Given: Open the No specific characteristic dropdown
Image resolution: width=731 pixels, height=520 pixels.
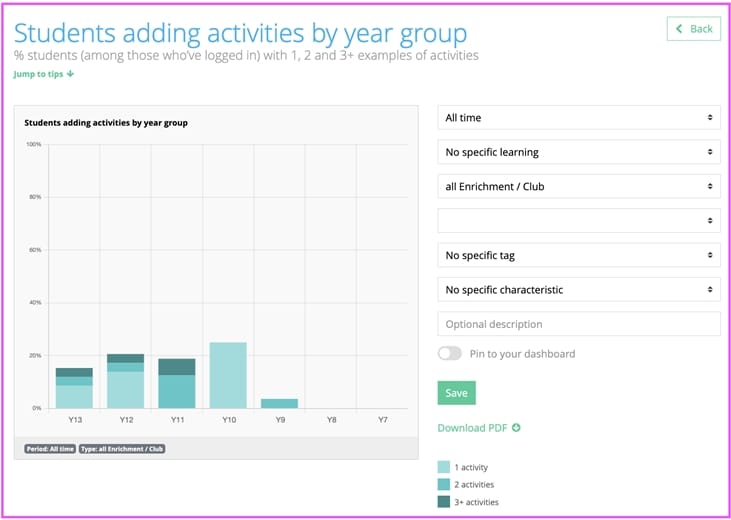Looking at the screenshot, I should click(579, 290).
